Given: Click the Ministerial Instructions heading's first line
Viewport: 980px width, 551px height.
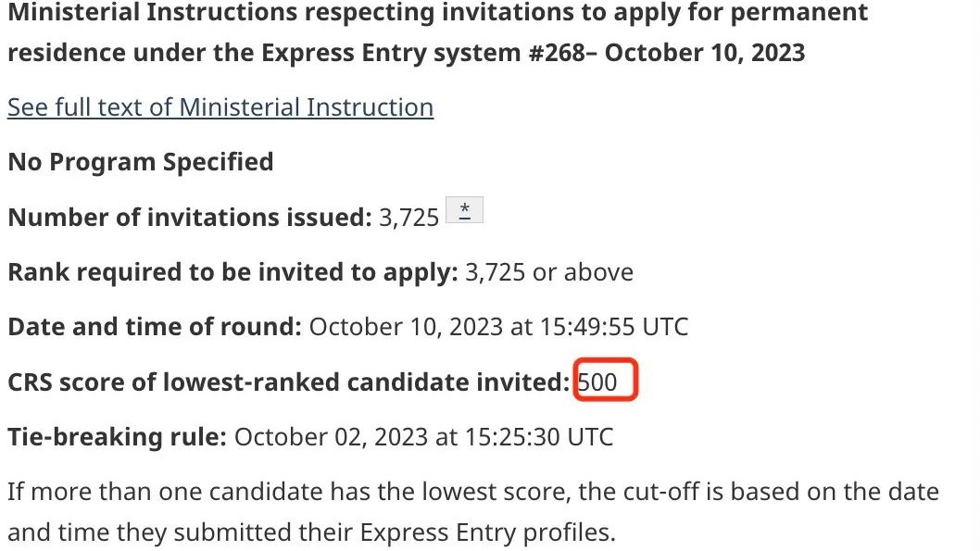Looking at the screenshot, I should click(x=438, y=13).
